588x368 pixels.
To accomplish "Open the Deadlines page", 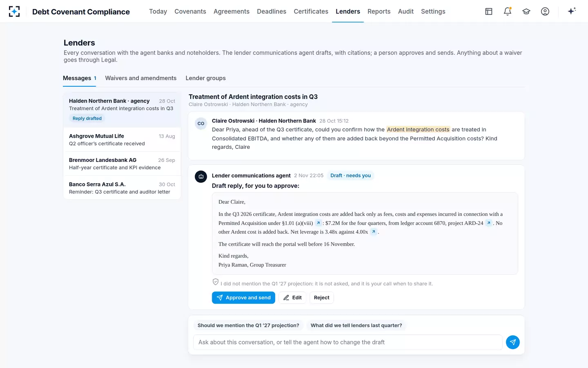I will coord(272,11).
